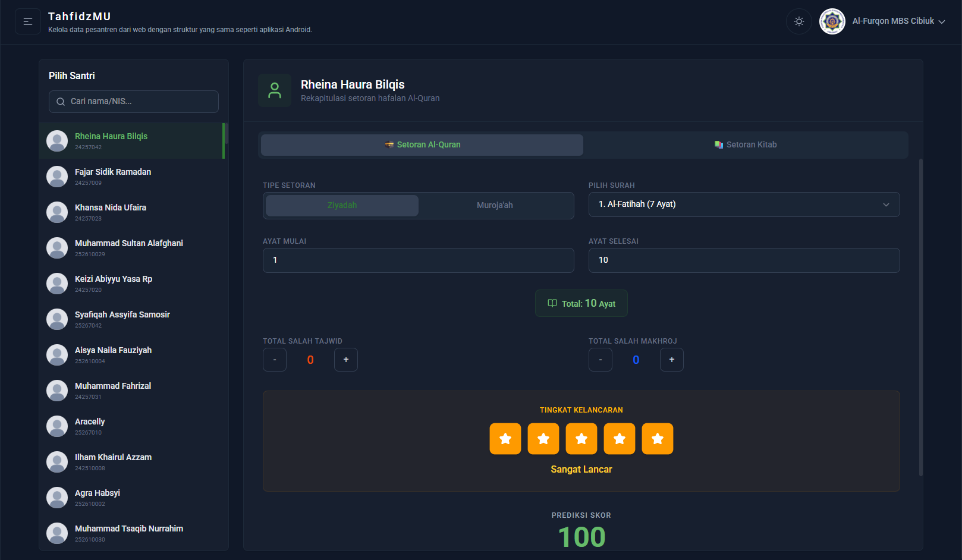The height and width of the screenshot is (560, 962).
Task: Select santri Syafiqah Assyifa Samosir
Action: [132, 319]
